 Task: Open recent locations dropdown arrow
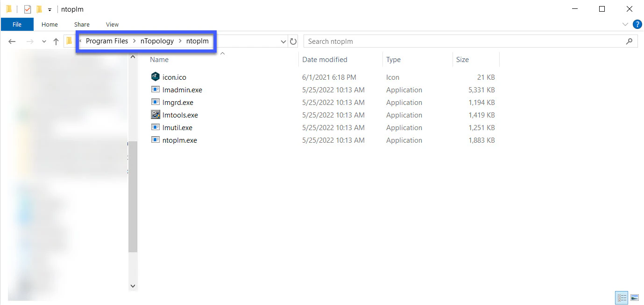pyautogui.click(x=44, y=42)
